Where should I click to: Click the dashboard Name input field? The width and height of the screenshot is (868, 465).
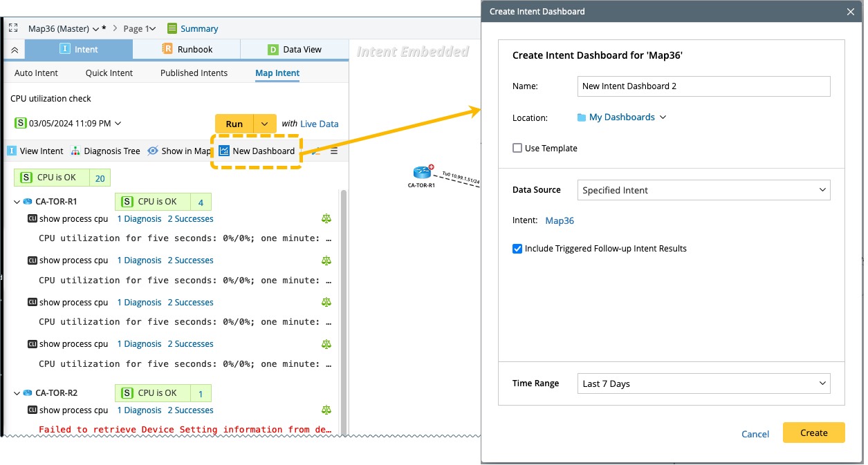tap(703, 86)
